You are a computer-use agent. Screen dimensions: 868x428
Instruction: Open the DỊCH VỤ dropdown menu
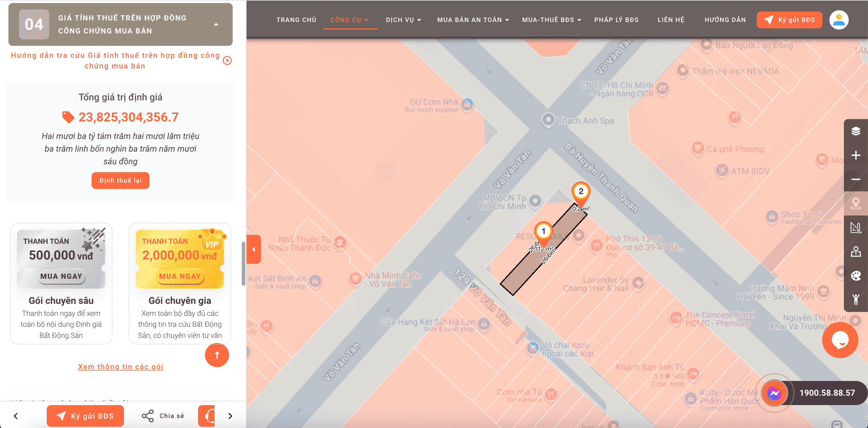pyautogui.click(x=404, y=20)
